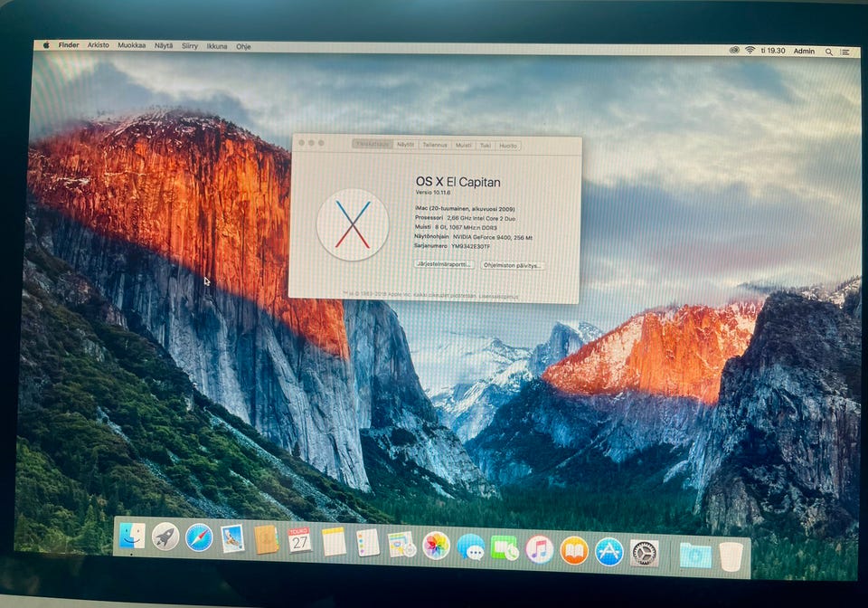The image size is (868, 608).
Task: Open the Muokkaa menu
Action: [x=132, y=45]
